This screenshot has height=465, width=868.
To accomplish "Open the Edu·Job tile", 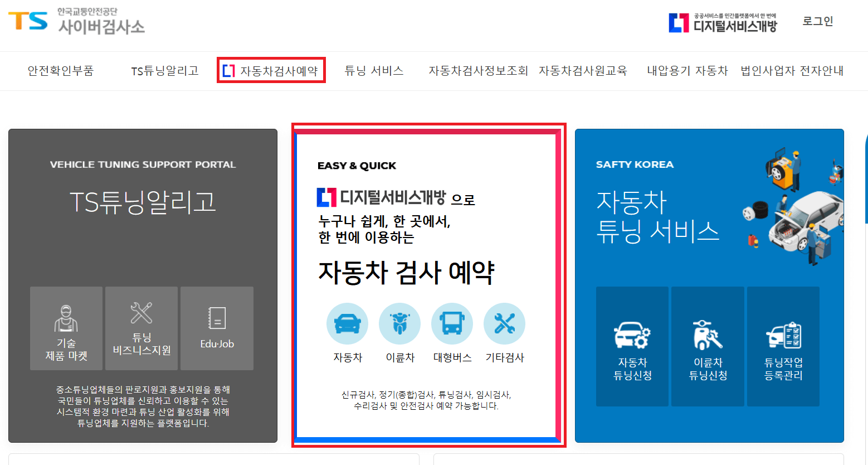I will pyautogui.click(x=217, y=328).
